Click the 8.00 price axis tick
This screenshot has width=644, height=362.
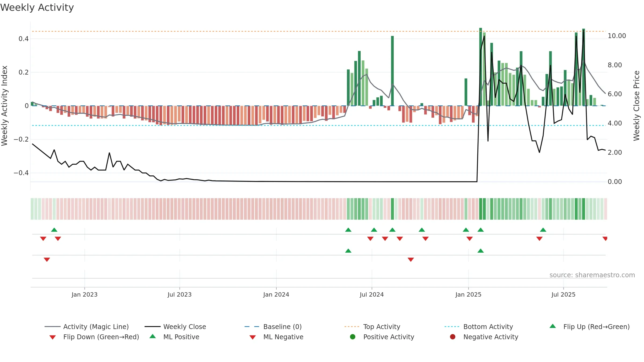(615, 65)
